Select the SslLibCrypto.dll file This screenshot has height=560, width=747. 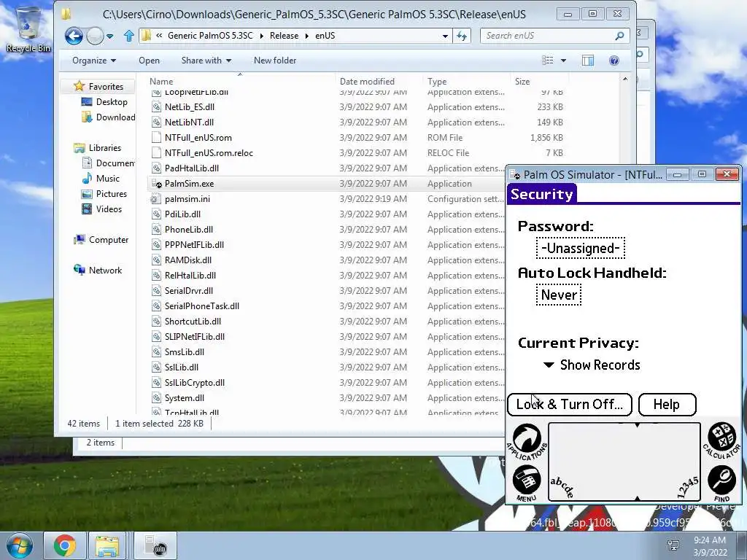click(194, 382)
